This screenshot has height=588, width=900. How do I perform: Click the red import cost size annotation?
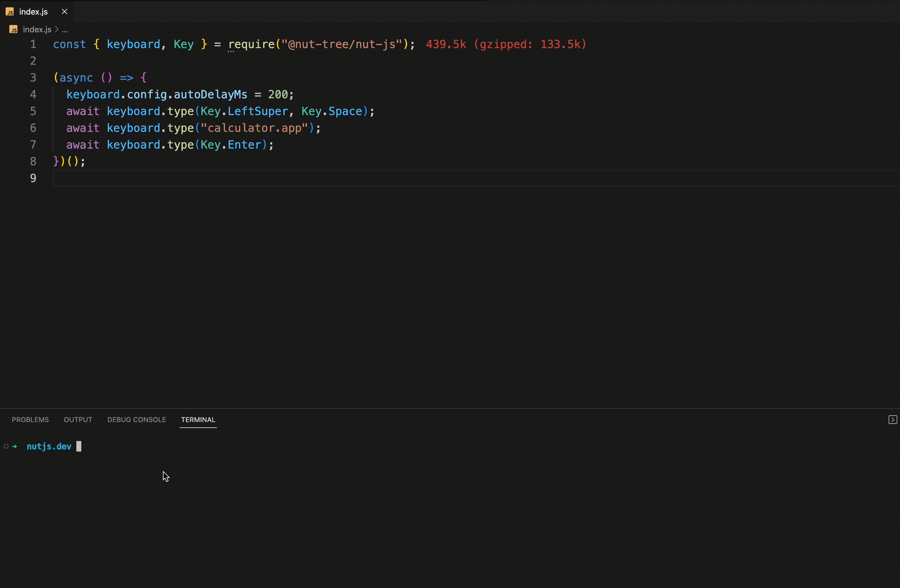coord(506,44)
